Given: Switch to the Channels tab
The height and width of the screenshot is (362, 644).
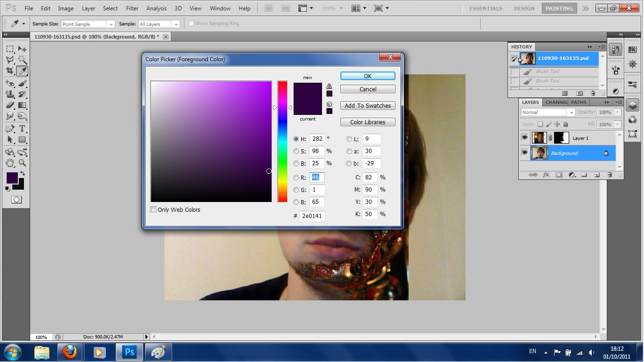Looking at the screenshot, I should pyautogui.click(x=555, y=102).
